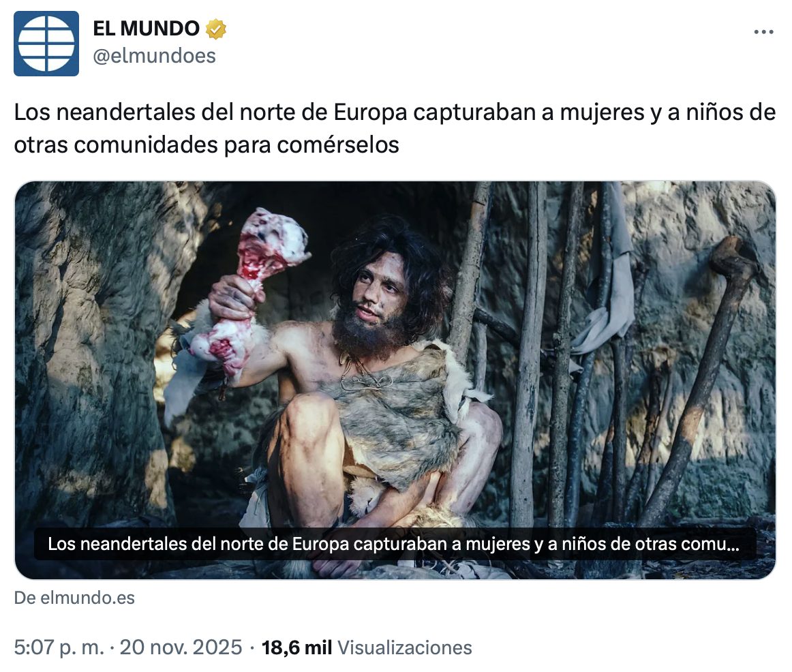Open the EL MUNDO display name

(146, 29)
